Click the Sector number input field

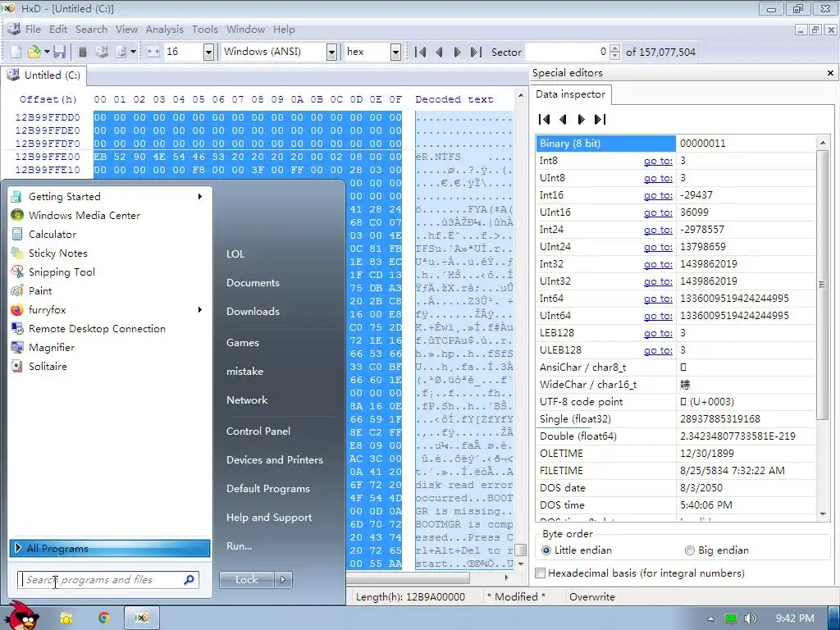click(567, 52)
